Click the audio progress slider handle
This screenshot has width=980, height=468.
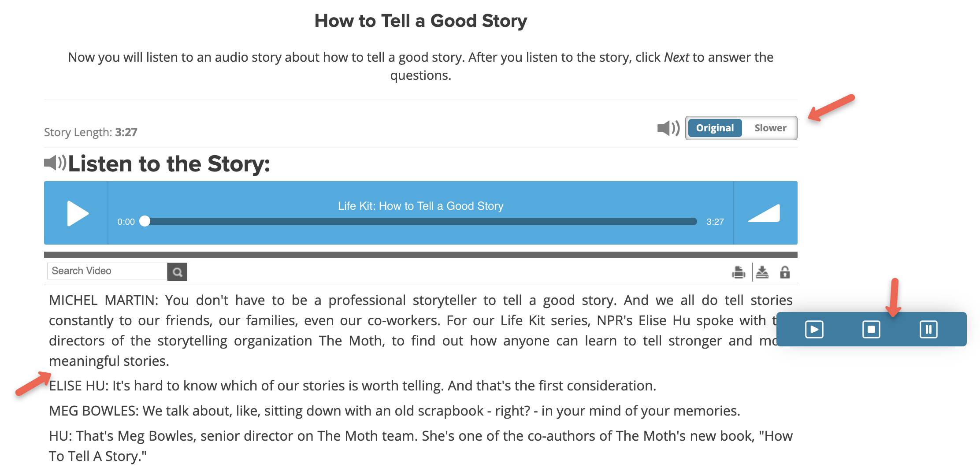tap(145, 221)
